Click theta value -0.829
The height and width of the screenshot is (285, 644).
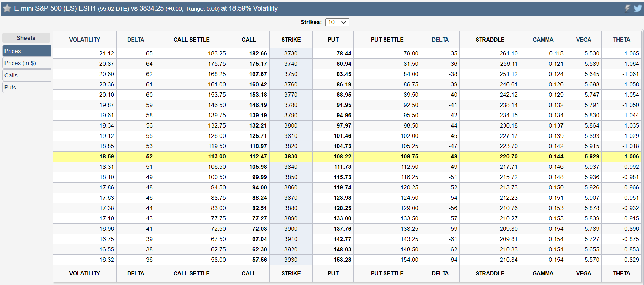click(x=631, y=260)
